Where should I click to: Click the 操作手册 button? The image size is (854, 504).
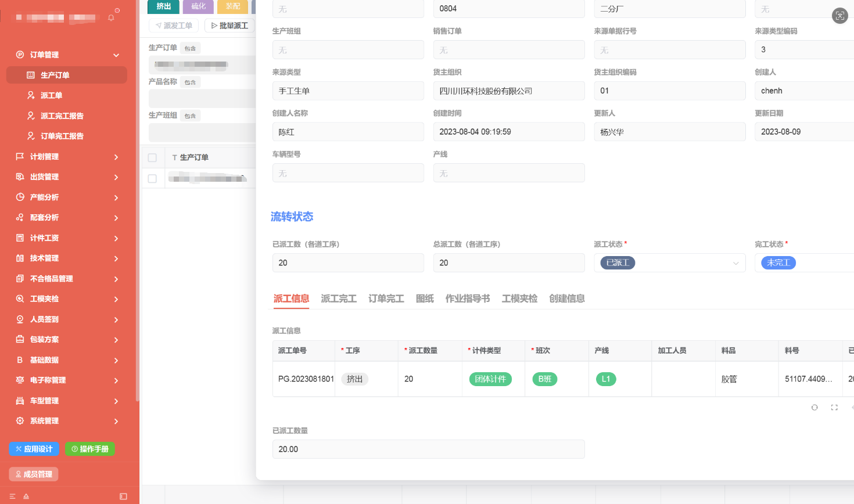point(90,449)
